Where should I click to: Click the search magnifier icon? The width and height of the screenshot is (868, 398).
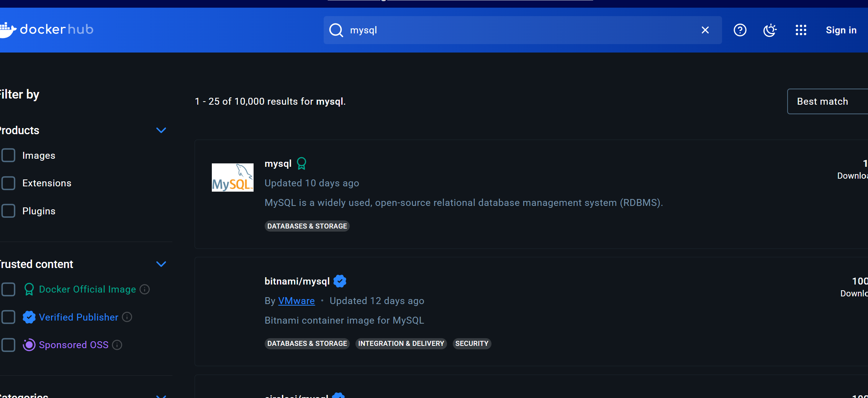point(336,30)
